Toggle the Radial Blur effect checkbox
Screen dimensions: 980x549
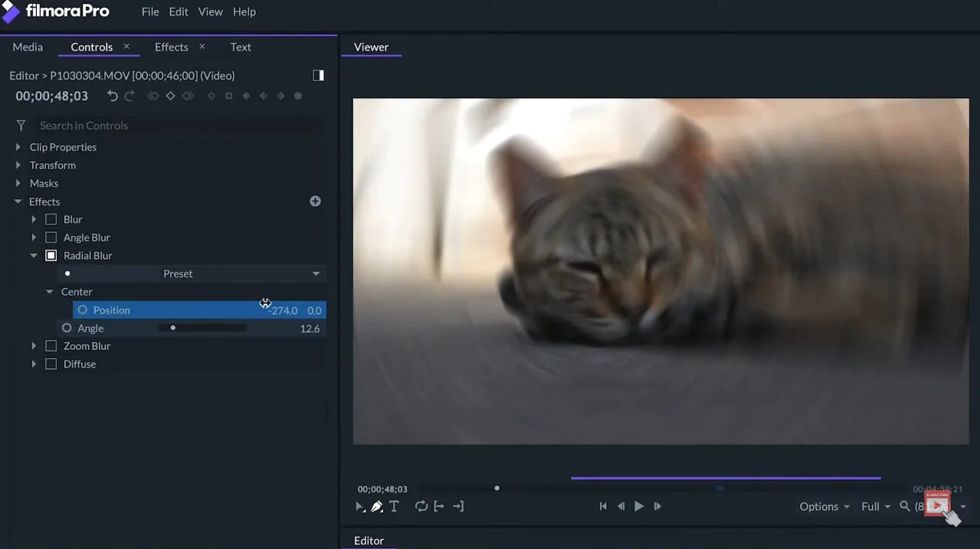pos(51,255)
